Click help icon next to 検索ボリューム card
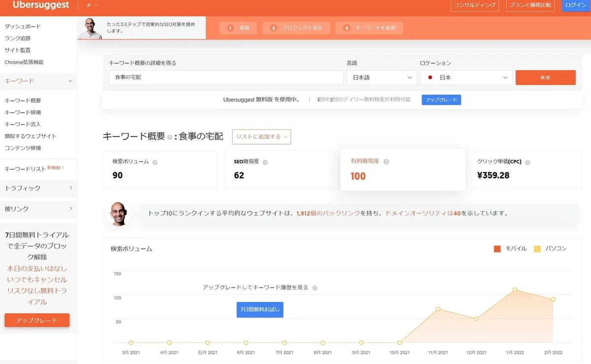The width and height of the screenshot is (591, 364). 155,162
